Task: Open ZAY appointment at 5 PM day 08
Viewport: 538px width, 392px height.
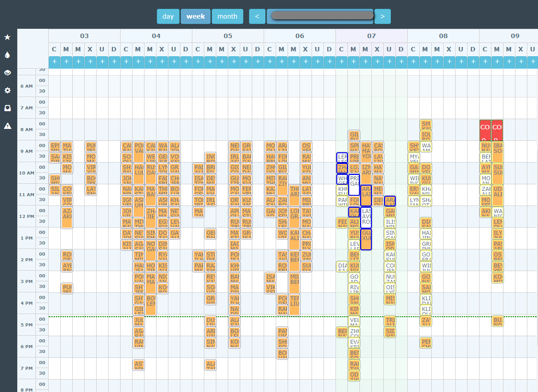Action: 426,321
